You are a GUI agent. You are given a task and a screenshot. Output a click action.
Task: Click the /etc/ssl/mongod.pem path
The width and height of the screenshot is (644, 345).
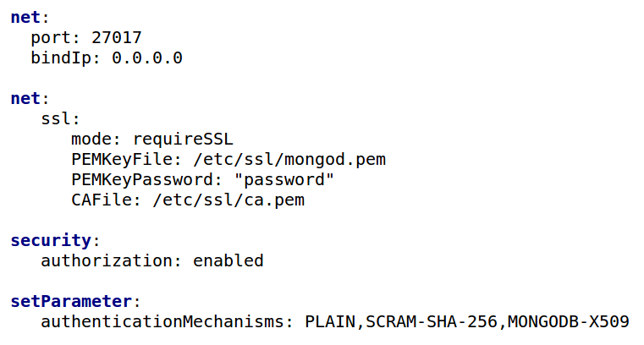click(x=289, y=160)
